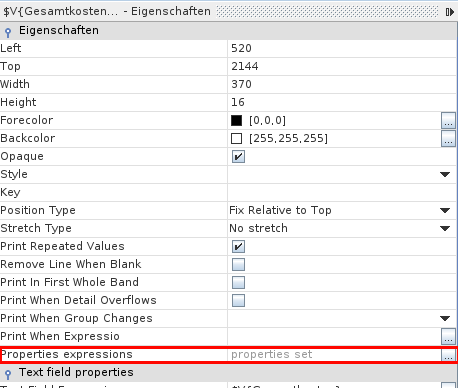The height and width of the screenshot is (388, 458).
Task: Enable Print When Detail Overflows checkbox
Action: click(238, 300)
